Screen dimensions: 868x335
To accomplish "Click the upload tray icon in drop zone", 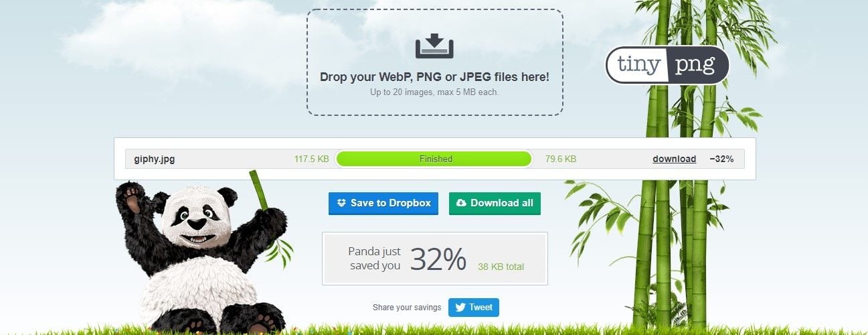I will (434, 46).
